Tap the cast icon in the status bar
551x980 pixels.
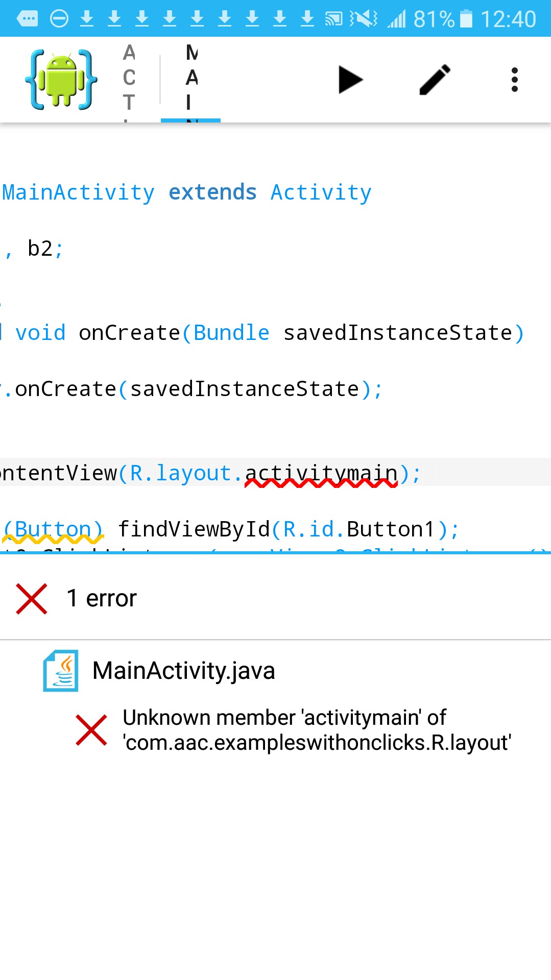tap(334, 19)
